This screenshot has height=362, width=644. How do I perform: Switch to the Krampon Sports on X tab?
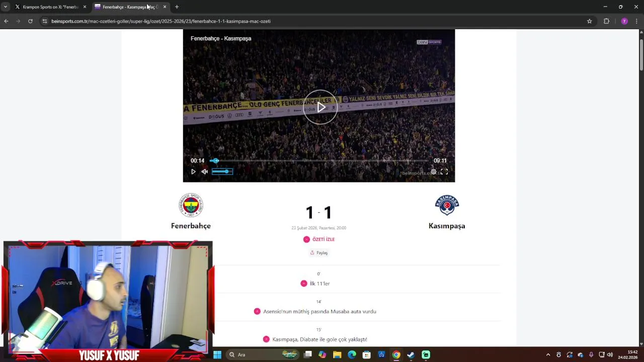point(50,7)
